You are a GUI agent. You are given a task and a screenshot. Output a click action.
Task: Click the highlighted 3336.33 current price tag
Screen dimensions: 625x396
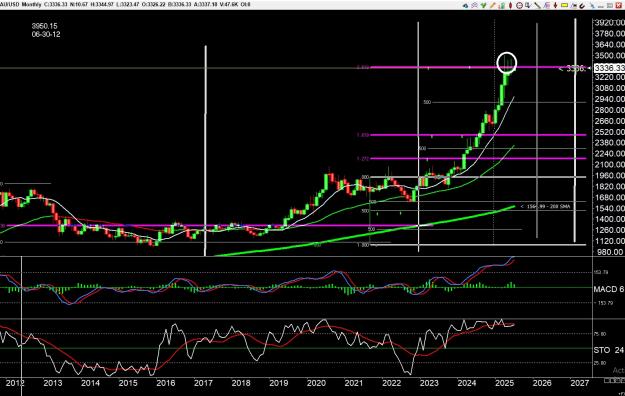coord(609,68)
